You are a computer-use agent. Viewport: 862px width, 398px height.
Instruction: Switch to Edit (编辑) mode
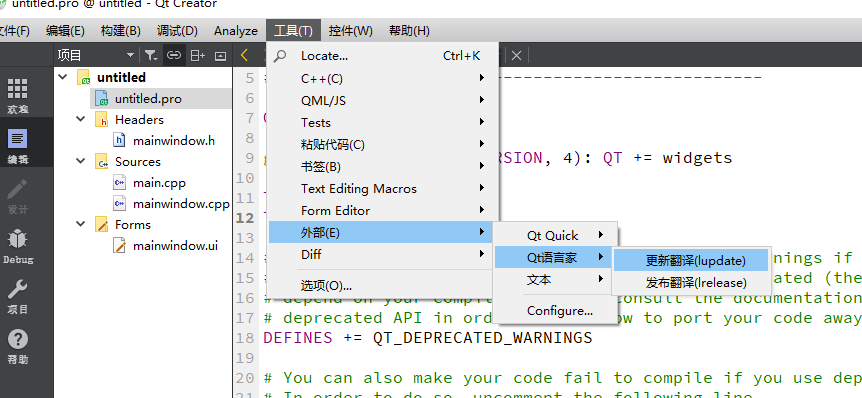coord(17,146)
